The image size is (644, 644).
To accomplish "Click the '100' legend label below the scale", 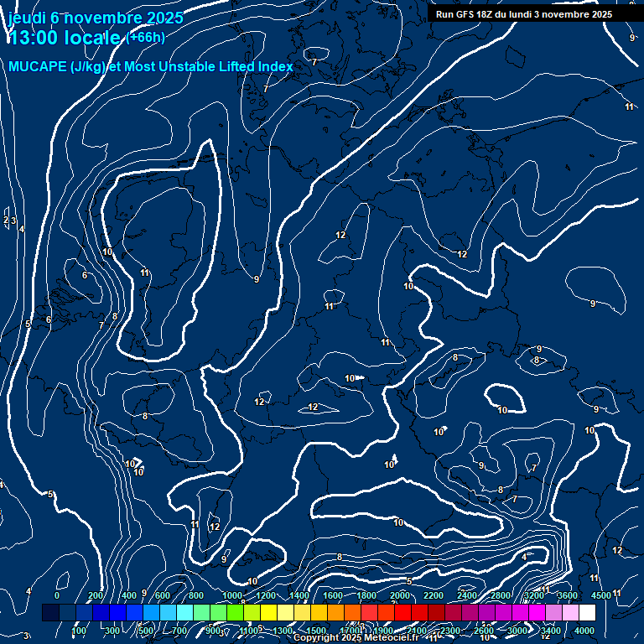I will (x=79, y=631).
